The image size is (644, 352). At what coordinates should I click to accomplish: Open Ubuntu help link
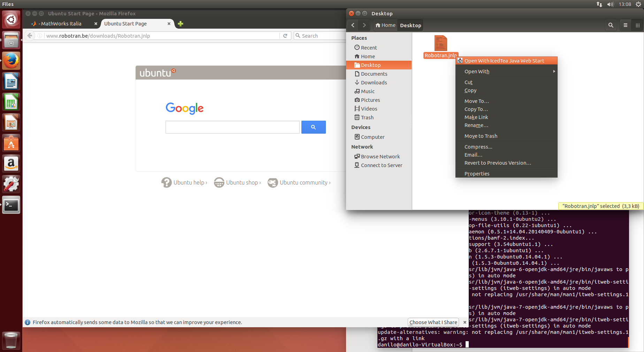[x=184, y=182]
